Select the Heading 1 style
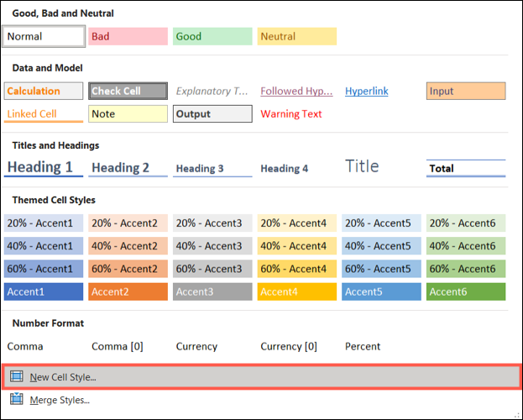 point(44,167)
